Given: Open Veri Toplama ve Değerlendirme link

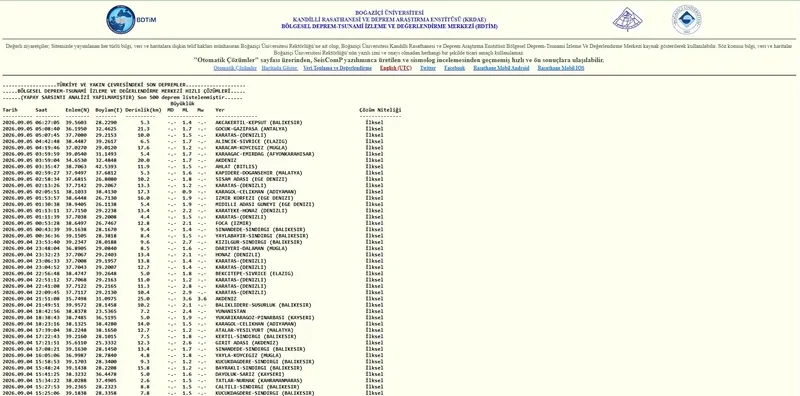Looking at the screenshot, I should click(x=337, y=68).
